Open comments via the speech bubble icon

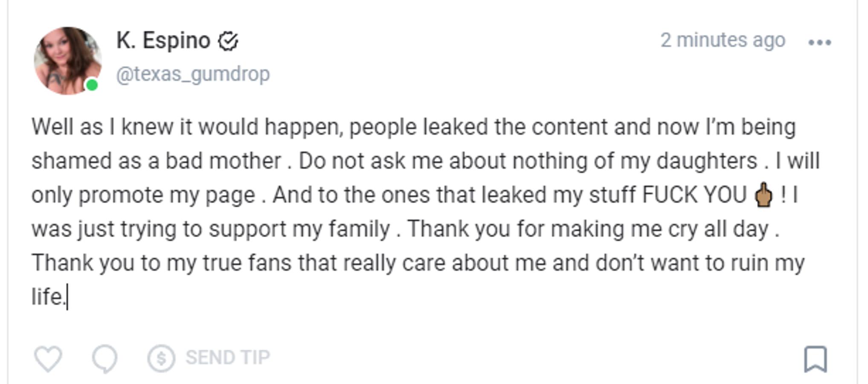105,358
